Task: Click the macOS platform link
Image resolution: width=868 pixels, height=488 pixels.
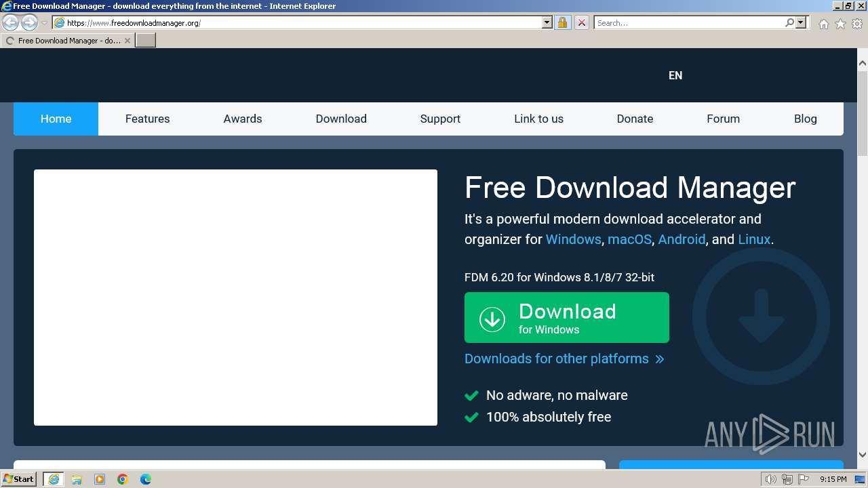Action: (x=629, y=239)
